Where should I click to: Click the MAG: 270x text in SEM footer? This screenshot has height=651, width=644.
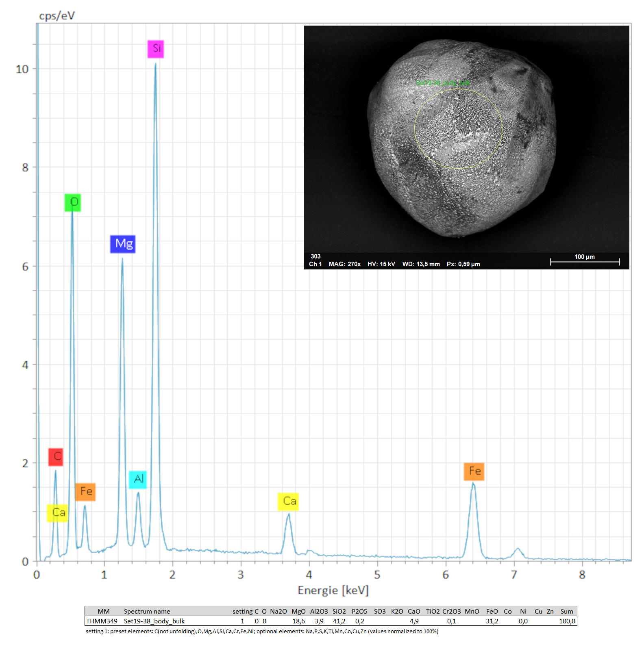(x=344, y=264)
